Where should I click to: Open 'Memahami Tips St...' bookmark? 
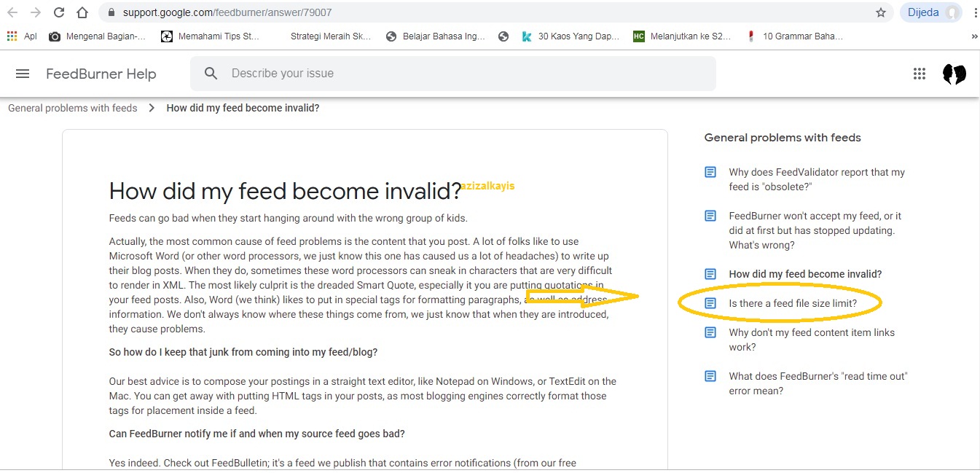211,36
